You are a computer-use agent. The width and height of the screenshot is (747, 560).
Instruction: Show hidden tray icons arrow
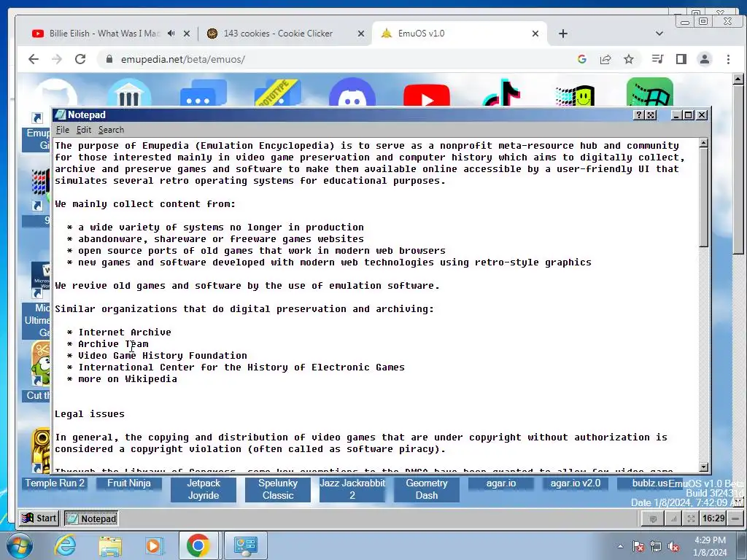click(x=620, y=547)
